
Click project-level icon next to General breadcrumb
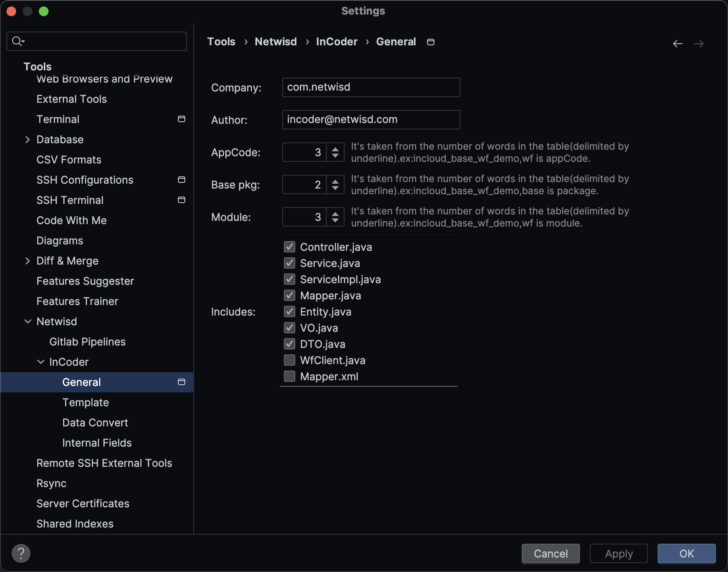tap(431, 42)
